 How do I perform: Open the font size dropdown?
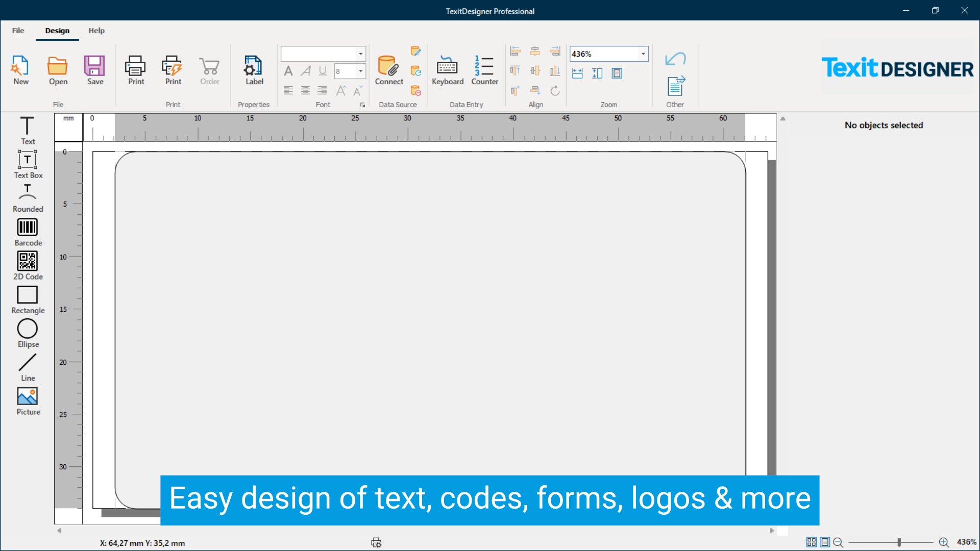click(360, 71)
